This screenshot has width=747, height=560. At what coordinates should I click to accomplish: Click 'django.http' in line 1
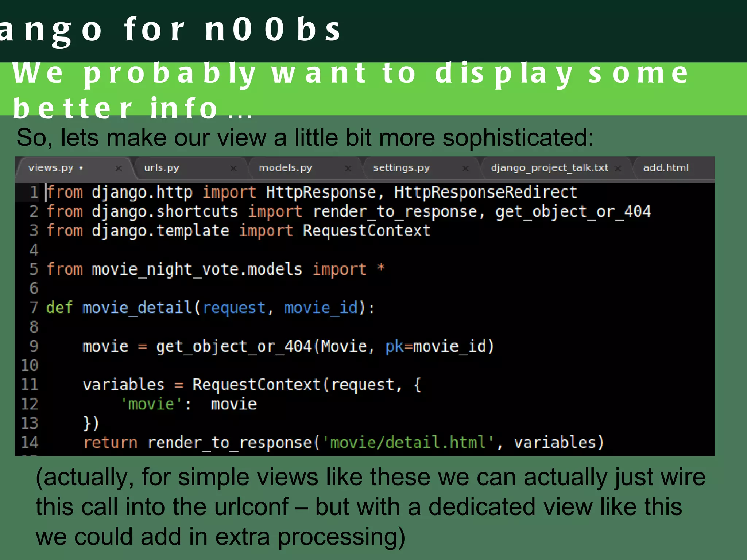[x=142, y=193]
